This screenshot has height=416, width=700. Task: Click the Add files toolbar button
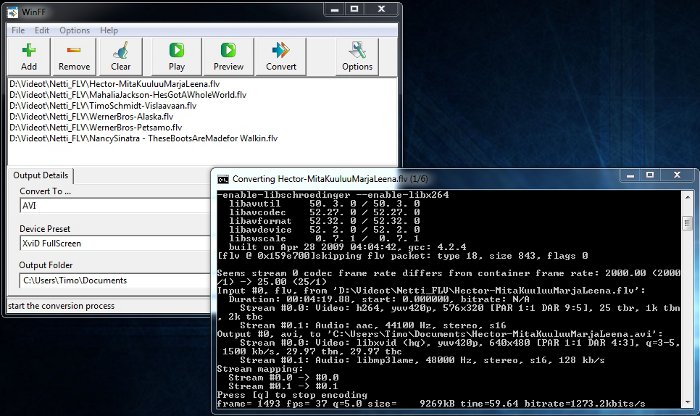click(x=29, y=57)
